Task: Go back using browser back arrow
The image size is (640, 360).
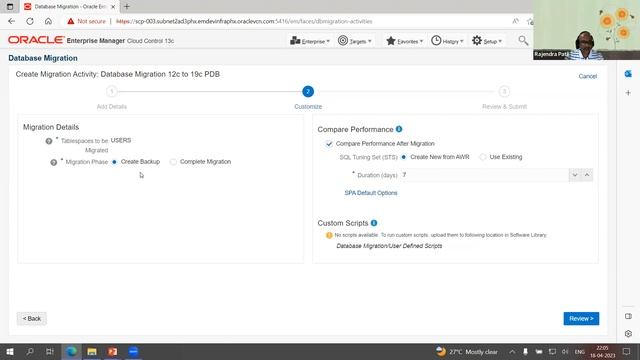Action: pyautogui.click(x=11, y=21)
